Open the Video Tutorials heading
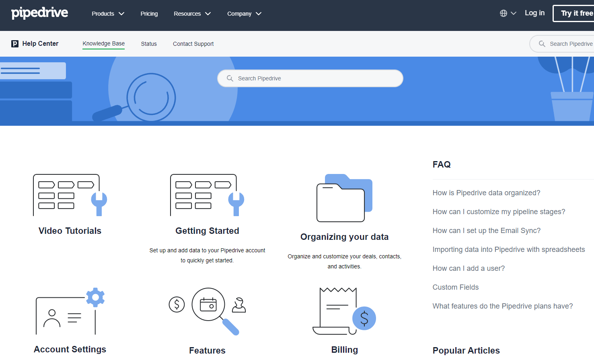The width and height of the screenshot is (594, 364). pyautogui.click(x=70, y=231)
